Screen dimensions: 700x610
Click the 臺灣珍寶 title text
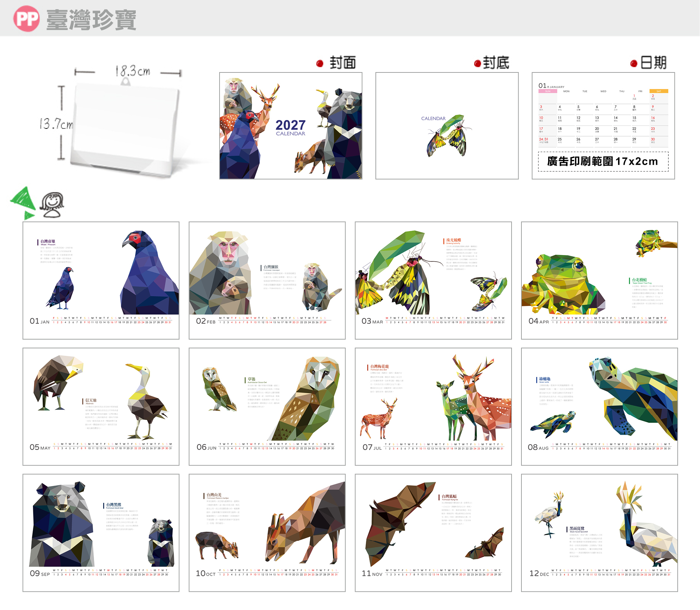[91, 20]
